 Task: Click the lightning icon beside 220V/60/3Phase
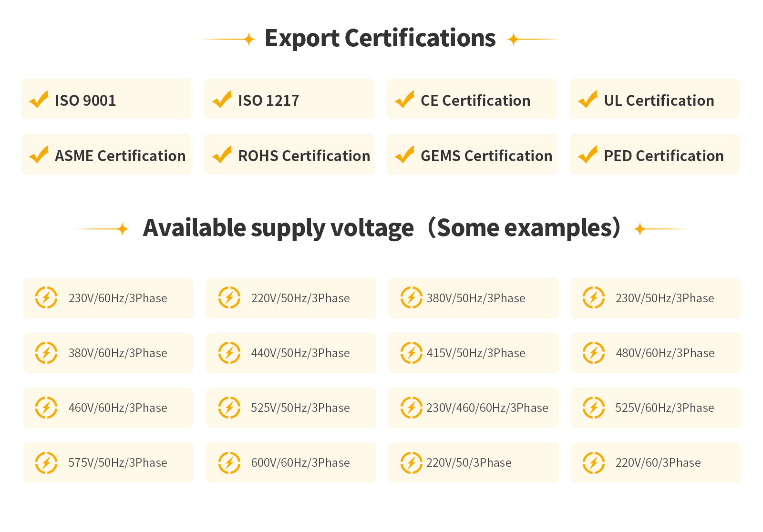(594, 462)
